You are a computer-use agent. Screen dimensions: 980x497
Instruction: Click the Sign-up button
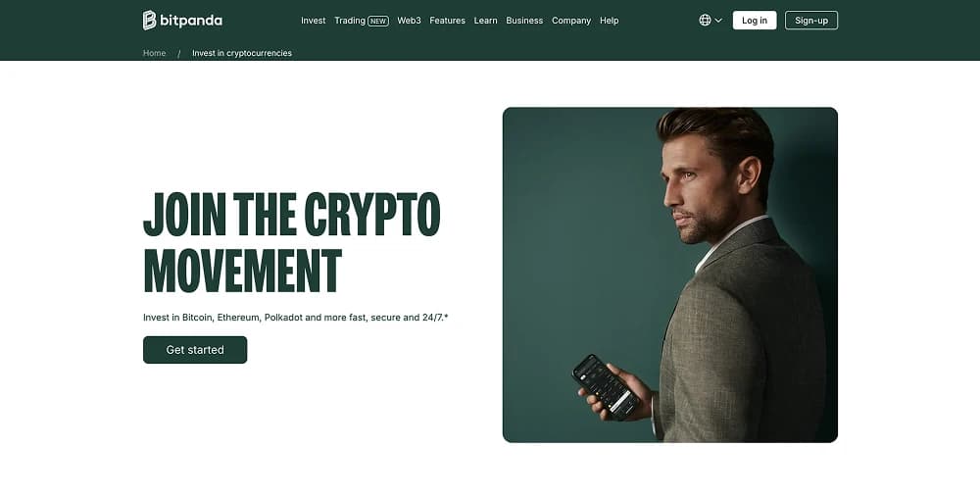click(811, 20)
